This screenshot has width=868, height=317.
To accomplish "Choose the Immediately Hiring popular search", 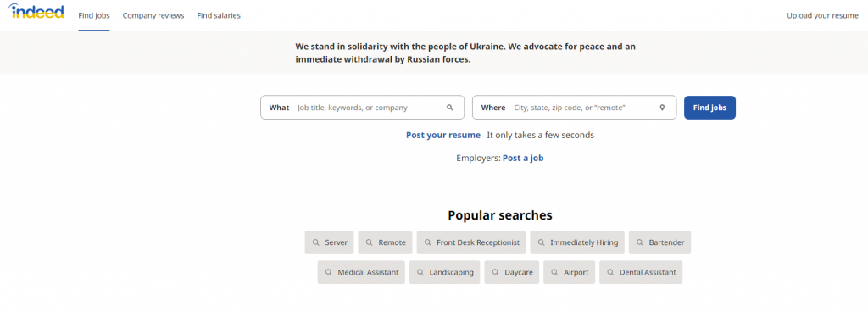I will click(577, 242).
